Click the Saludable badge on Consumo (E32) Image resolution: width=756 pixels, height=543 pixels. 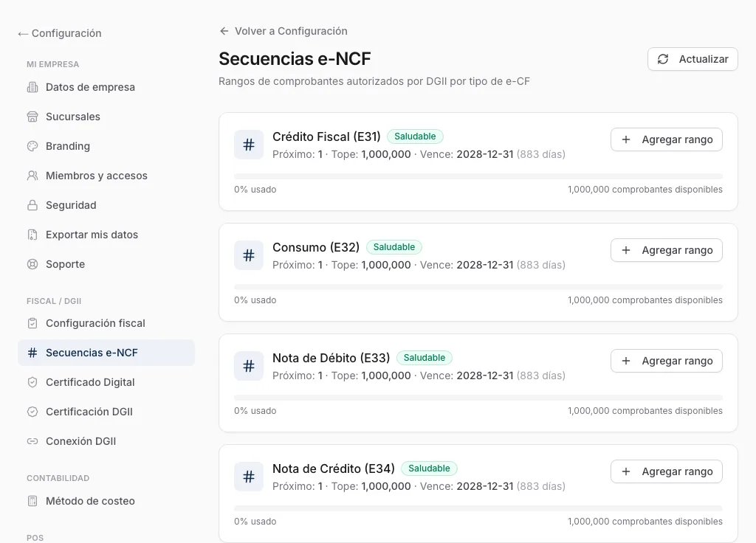click(x=394, y=247)
